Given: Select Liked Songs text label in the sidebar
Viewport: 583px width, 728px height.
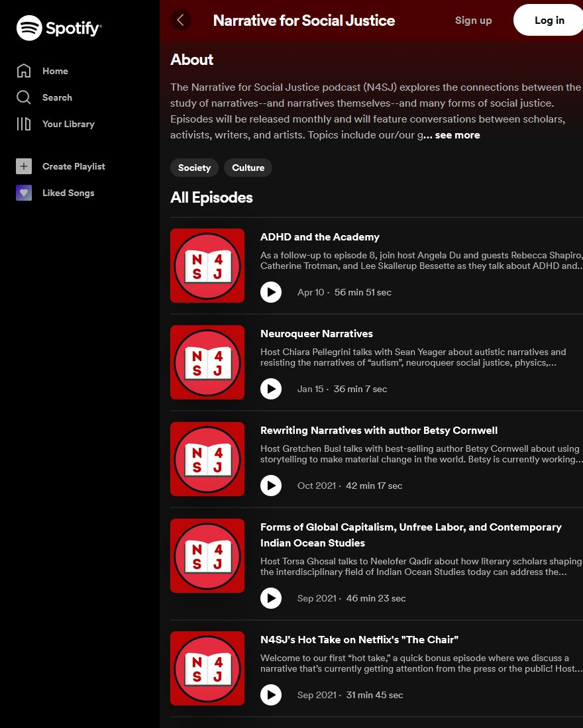Looking at the screenshot, I should coord(68,193).
